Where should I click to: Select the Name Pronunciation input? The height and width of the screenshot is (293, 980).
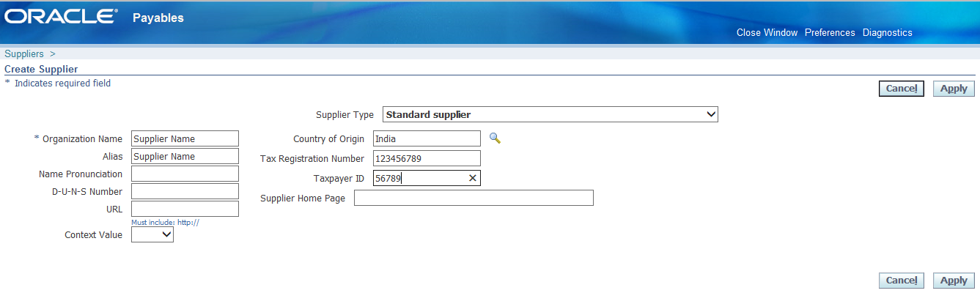[185, 174]
